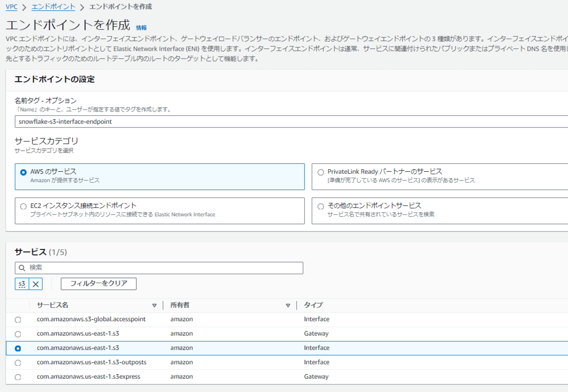This screenshot has height=392, width=568.
Task: Select us-east-1.s3express radio
Action: [x=18, y=377]
